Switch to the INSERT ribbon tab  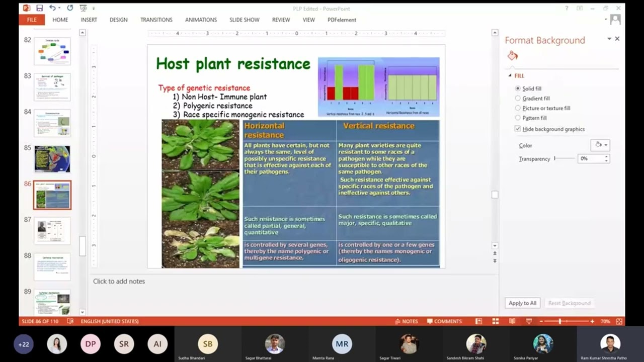pos(89,20)
